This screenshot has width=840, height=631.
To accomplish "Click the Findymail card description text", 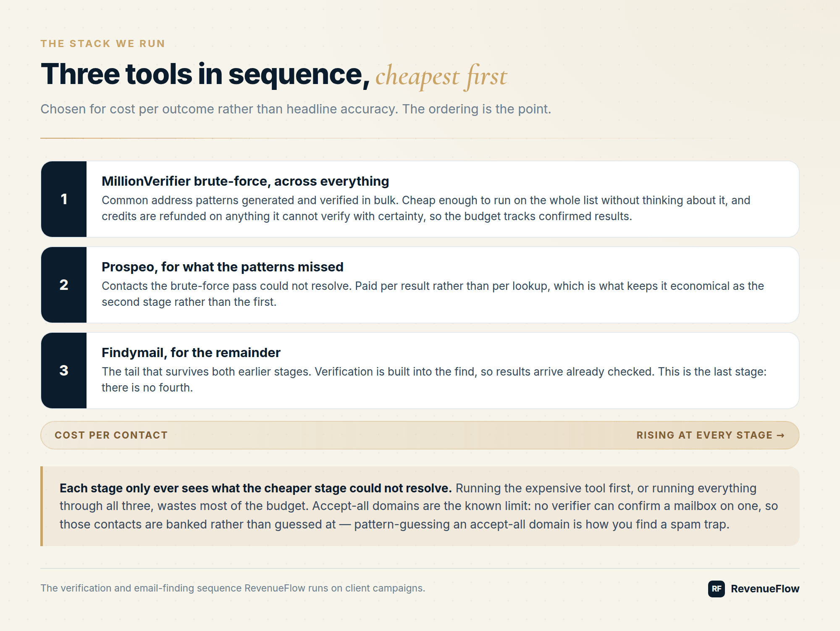I will coord(434,380).
